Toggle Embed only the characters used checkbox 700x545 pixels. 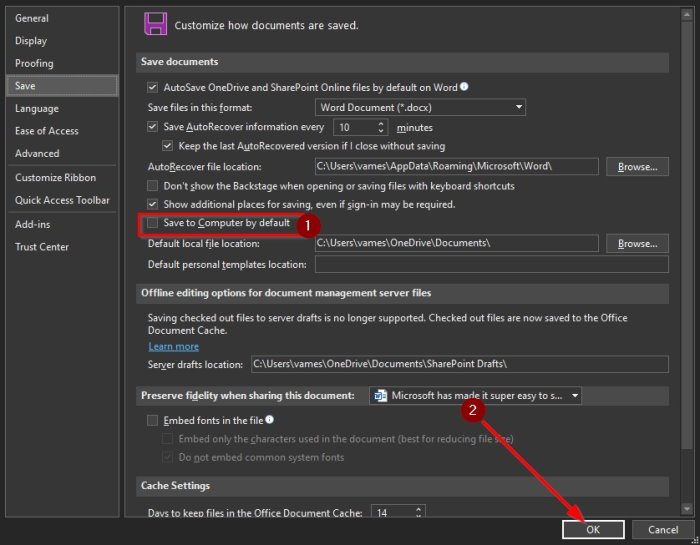click(167, 439)
